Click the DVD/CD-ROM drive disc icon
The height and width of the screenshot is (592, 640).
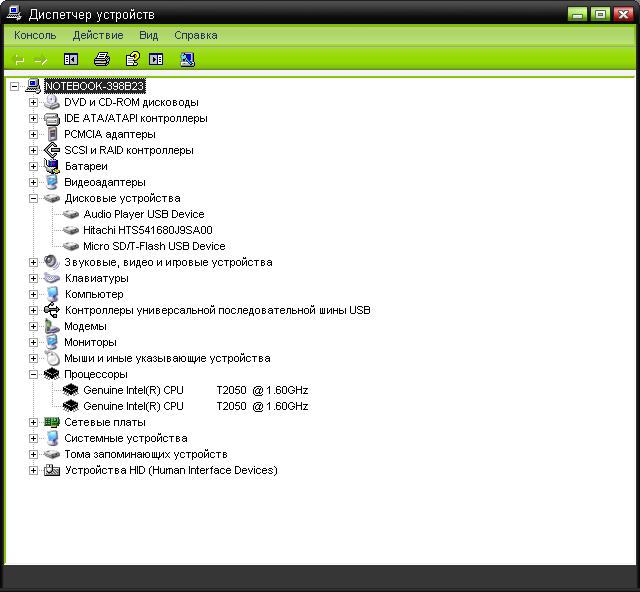coord(52,102)
